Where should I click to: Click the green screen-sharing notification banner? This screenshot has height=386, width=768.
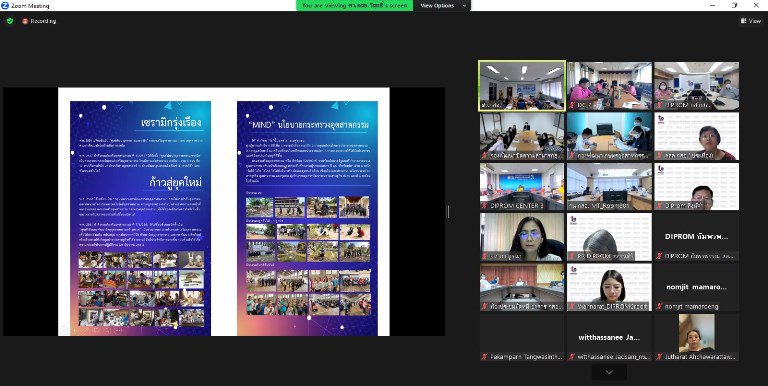[x=355, y=5]
